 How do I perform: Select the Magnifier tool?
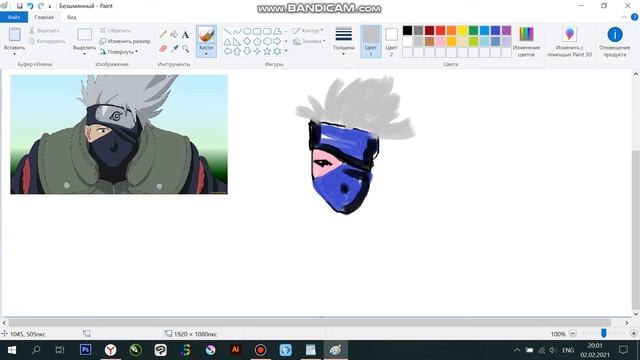click(x=186, y=49)
